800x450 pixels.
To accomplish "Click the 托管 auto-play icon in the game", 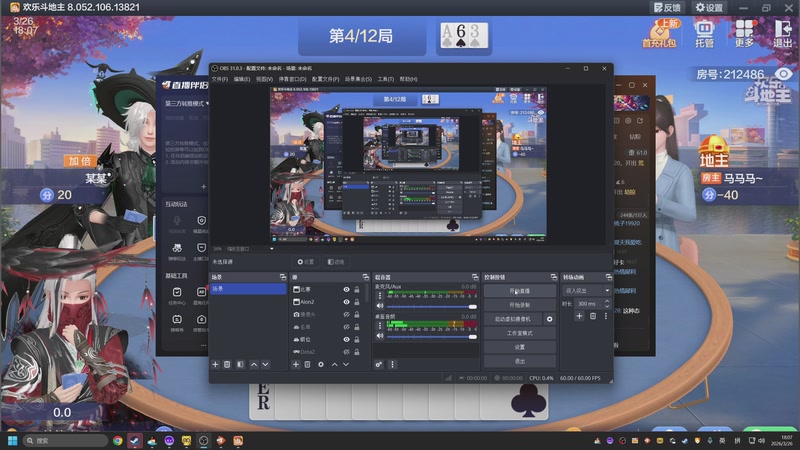I will (705, 34).
